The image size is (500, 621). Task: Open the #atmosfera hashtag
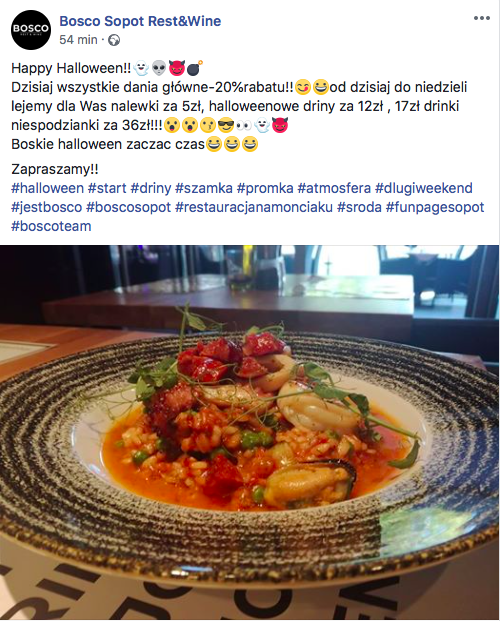pos(334,188)
